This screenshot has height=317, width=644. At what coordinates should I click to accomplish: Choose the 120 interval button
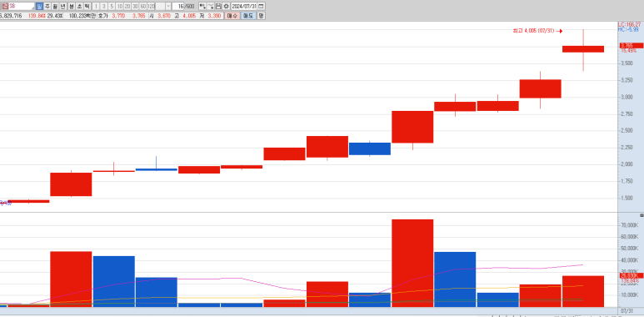(x=151, y=6)
